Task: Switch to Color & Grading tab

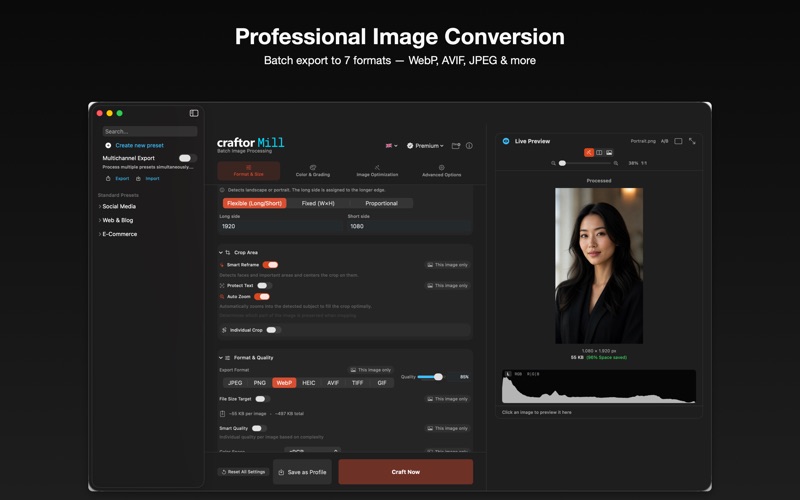Action: [x=313, y=171]
